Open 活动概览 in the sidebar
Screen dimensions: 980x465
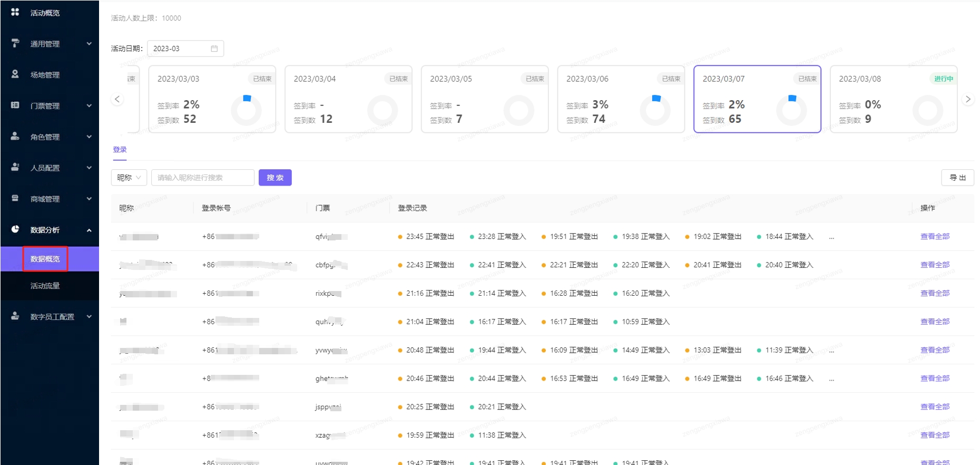pyautogui.click(x=45, y=13)
